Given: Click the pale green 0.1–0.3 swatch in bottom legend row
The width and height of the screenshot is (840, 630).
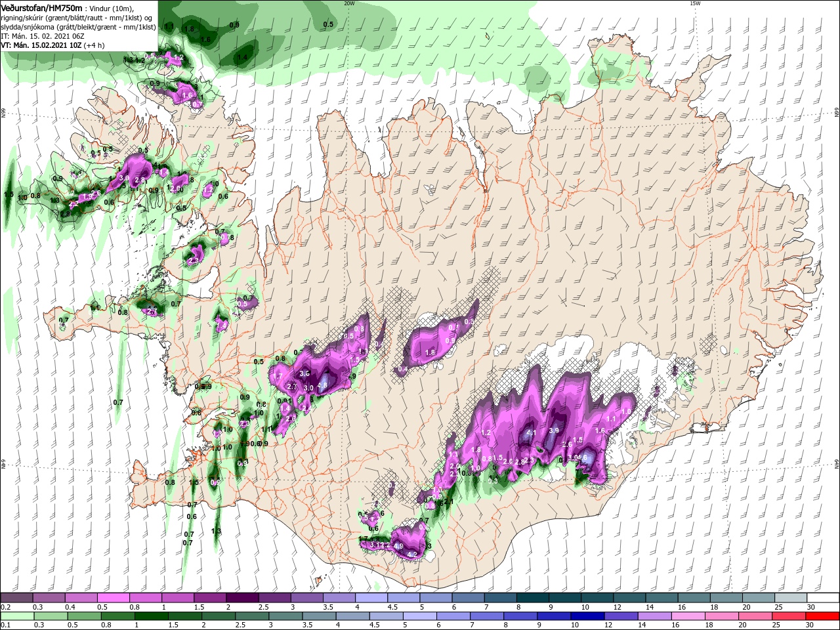Looking at the screenshot, I should pos(17,616).
